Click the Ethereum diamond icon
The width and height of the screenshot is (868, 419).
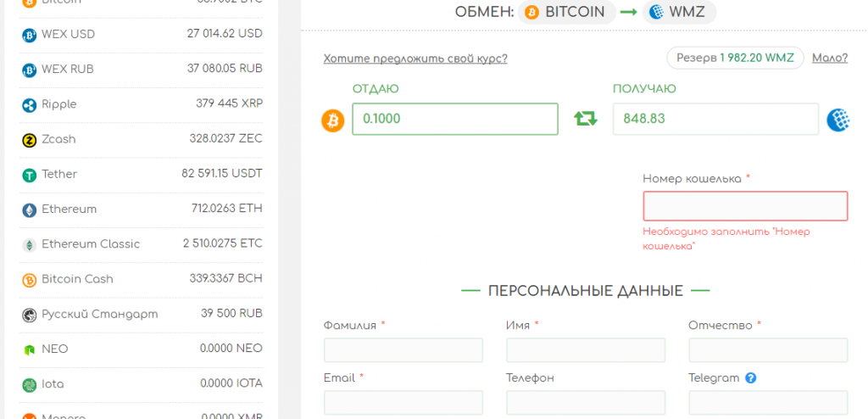(x=30, y=209)
